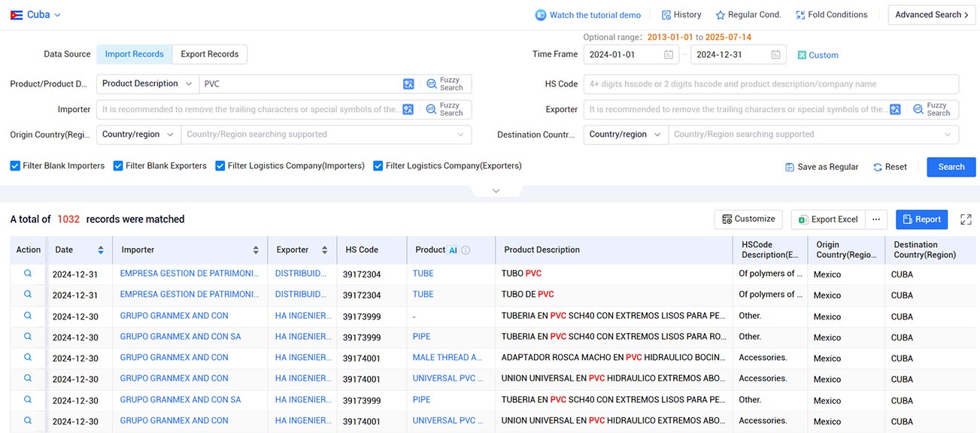This screenshot has width=980, height=433.
Task: Sort by Importer column arrows
Action: (256, 250)
